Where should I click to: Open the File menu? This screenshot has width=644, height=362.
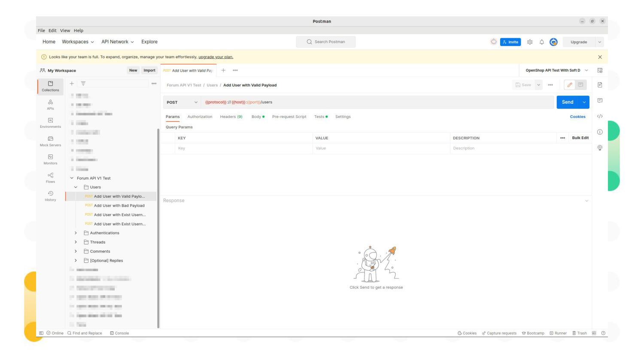pyautogui.click(x=41, y=30)
